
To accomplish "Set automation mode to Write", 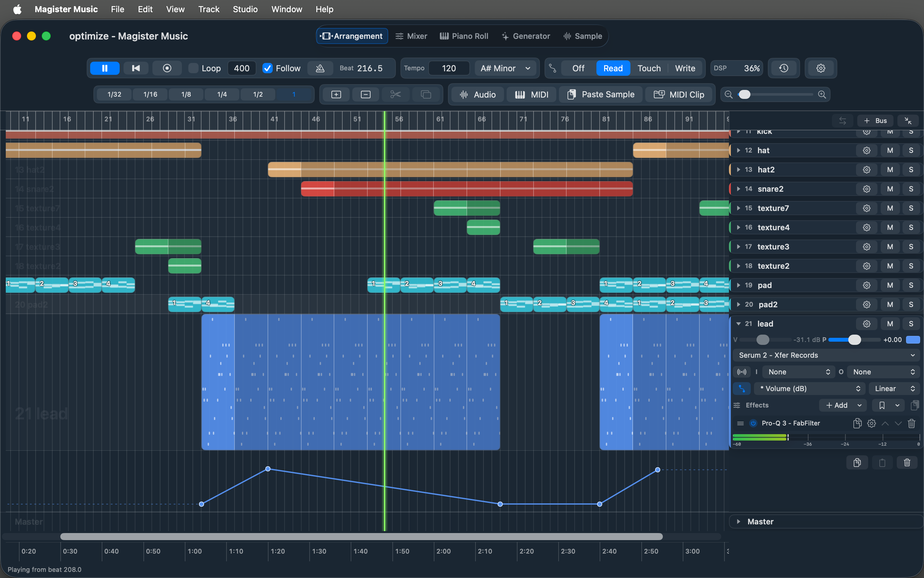I will [685, 68].
